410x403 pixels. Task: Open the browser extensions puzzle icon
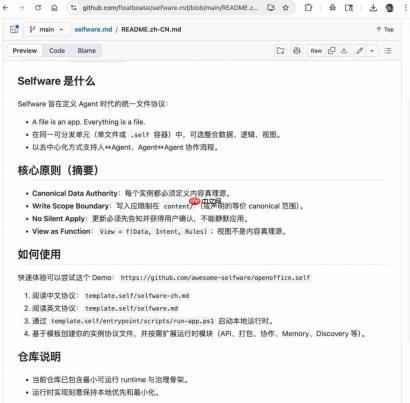tap(308, 7)
